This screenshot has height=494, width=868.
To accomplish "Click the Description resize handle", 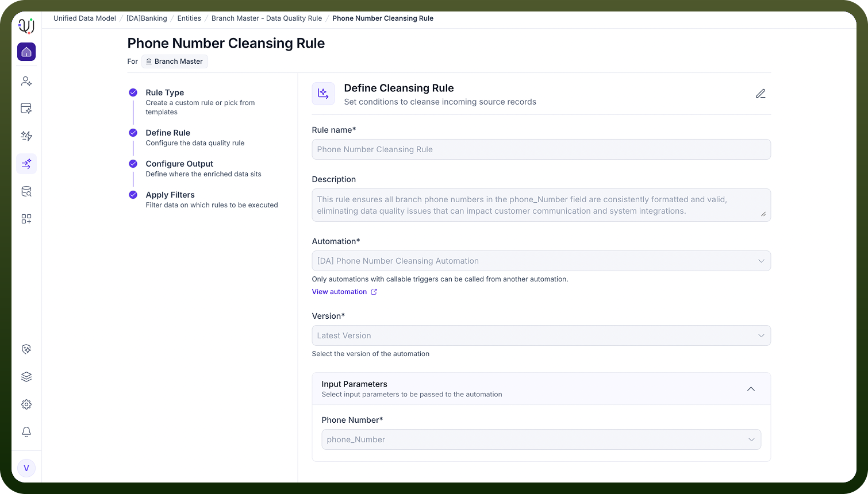I will tap(763, 214).
